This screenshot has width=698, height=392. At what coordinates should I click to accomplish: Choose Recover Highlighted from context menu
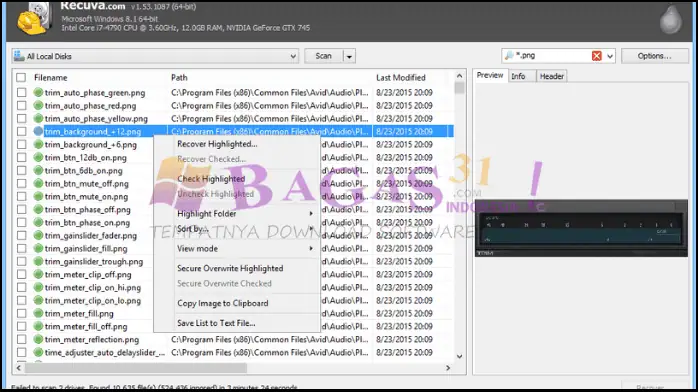(217, 144)
